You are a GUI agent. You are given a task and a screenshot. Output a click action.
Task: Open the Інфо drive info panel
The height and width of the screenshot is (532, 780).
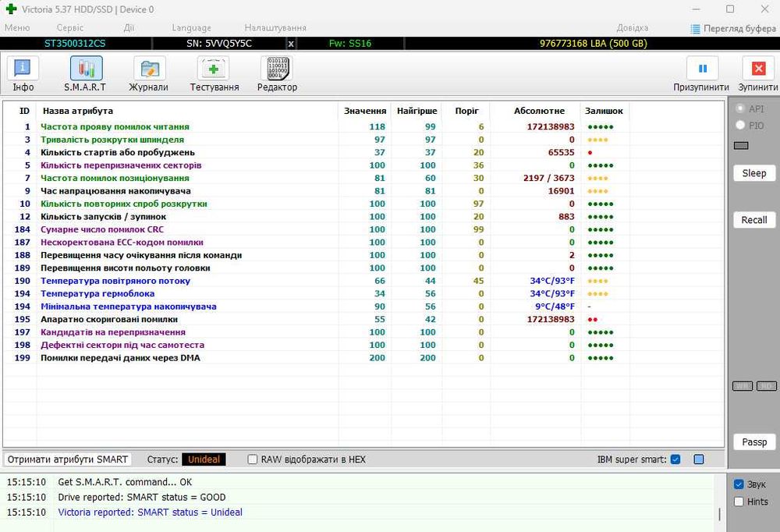(x=23, y=74)
